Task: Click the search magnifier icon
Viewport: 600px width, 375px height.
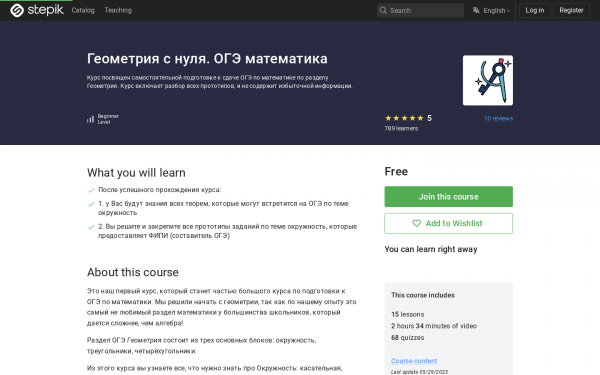Action: 383,10
